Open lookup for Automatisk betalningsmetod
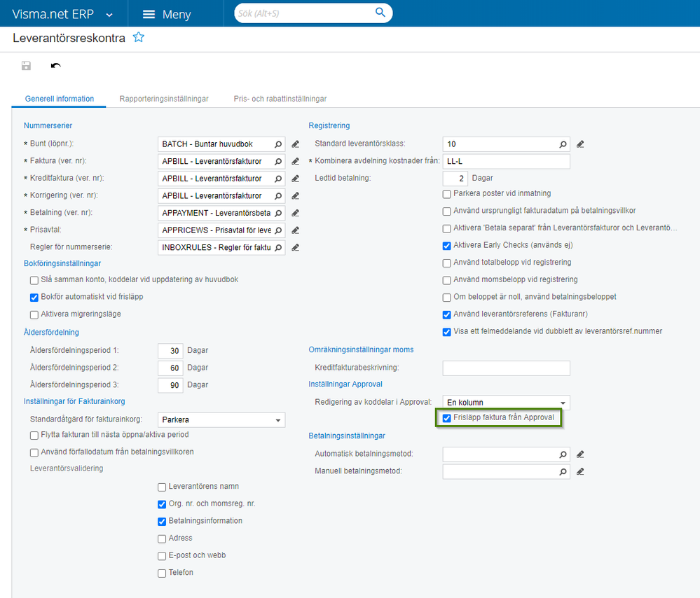The width and height of the screenshot is (700, 598). pyautogui.click(x=563, y=454)
